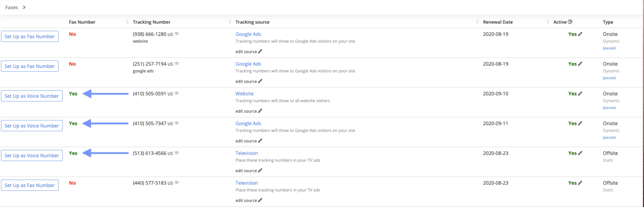The height and width of the screenshot is (207, 644).
Task: Click pencil icon next to (513) 613-4566 Active Yes
Action: point(580,153)
